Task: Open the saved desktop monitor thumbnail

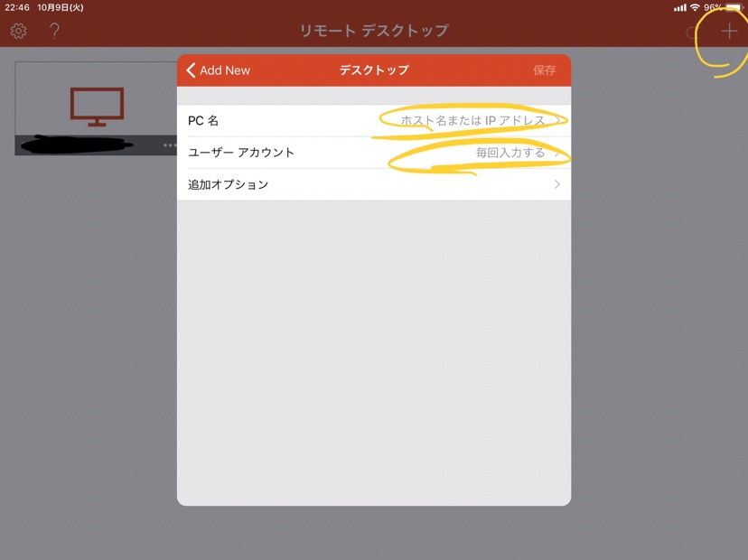Action: click(x=97, y=107)
